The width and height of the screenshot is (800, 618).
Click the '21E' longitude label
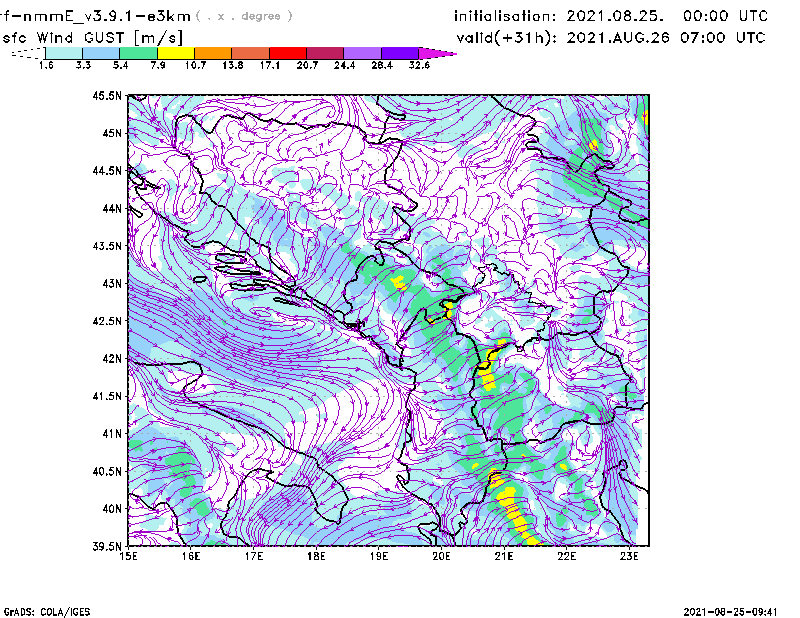(504, 556)
